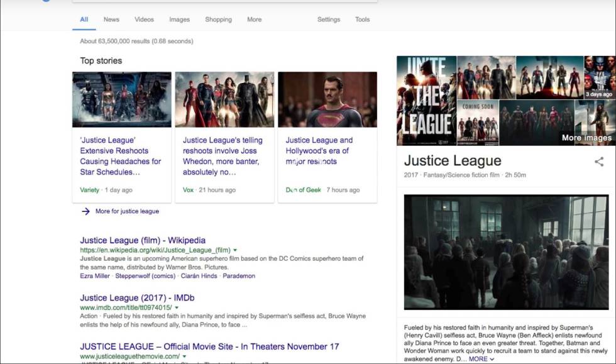Play the Justice League trailer video
Image resolution: width=616 pixels, height=364 pixels.
[x=507, y=252]
